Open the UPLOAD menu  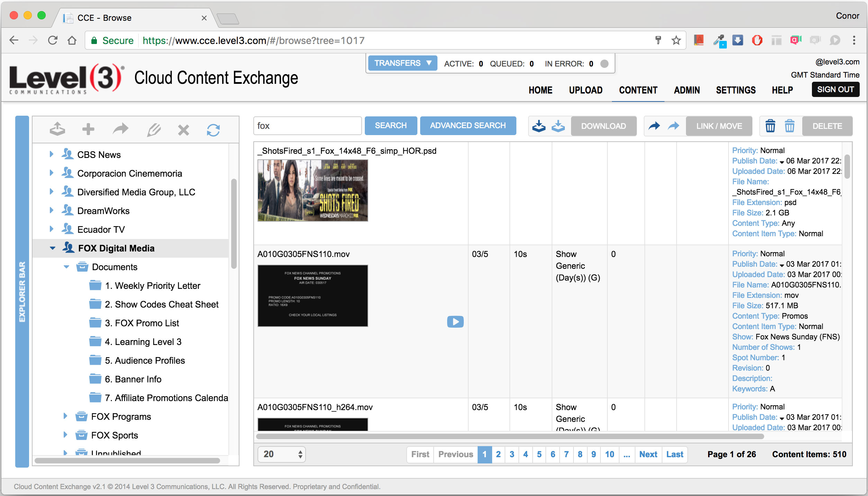tap(586, 90)
